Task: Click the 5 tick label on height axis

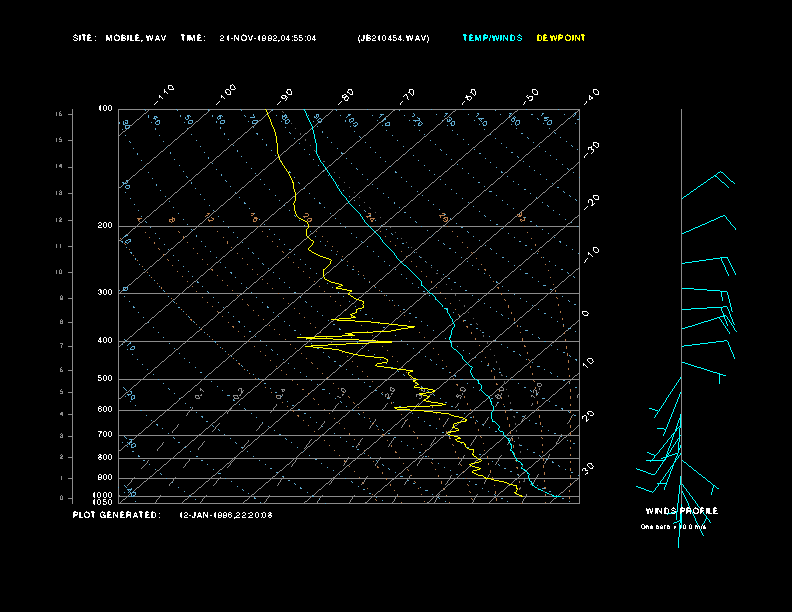Action: [62, 392]
